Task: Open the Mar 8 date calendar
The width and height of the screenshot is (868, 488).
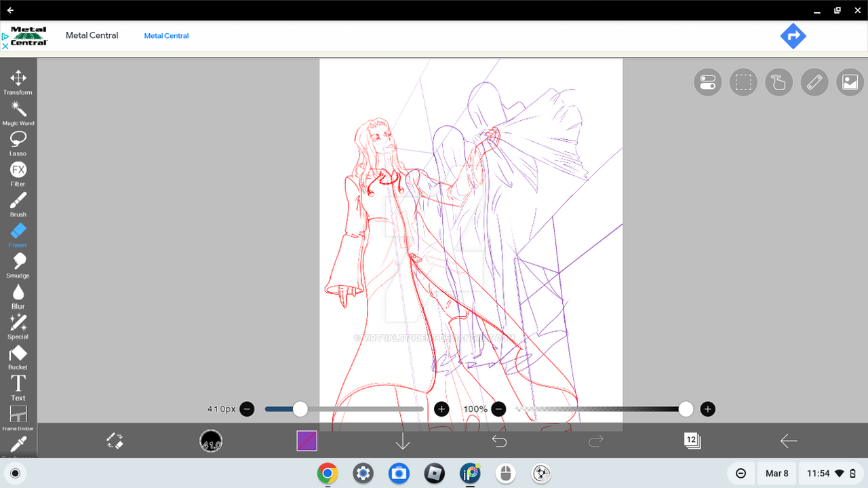Action: pos(777,473)
